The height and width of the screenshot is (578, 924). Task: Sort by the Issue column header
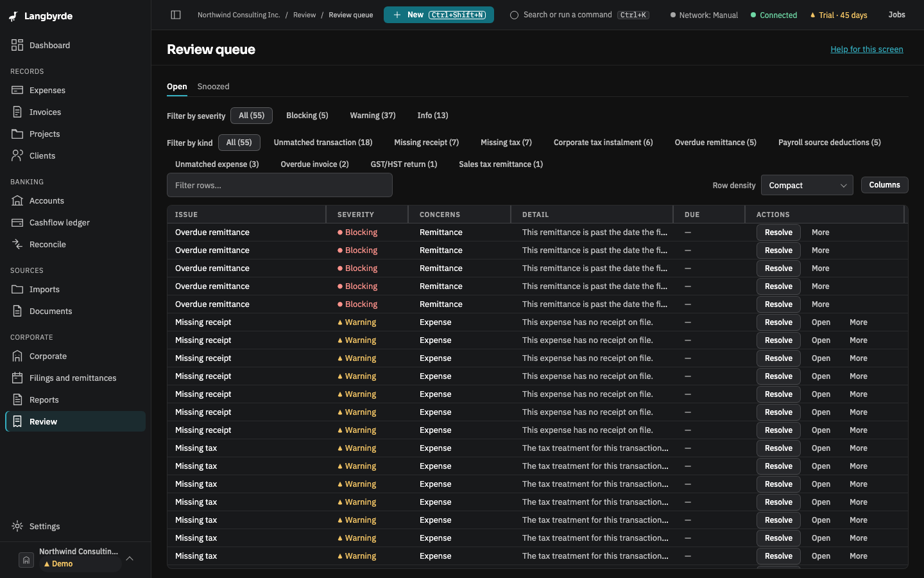[247, 215]
